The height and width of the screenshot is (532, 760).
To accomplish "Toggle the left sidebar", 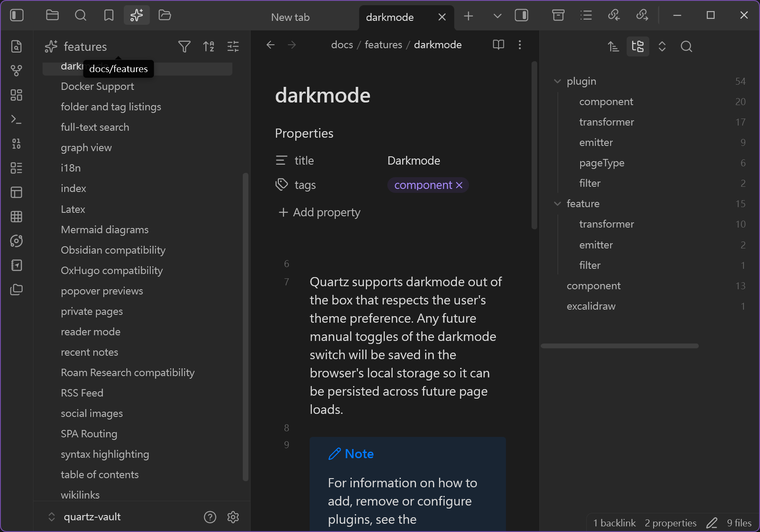I will (x=17, y=16).
